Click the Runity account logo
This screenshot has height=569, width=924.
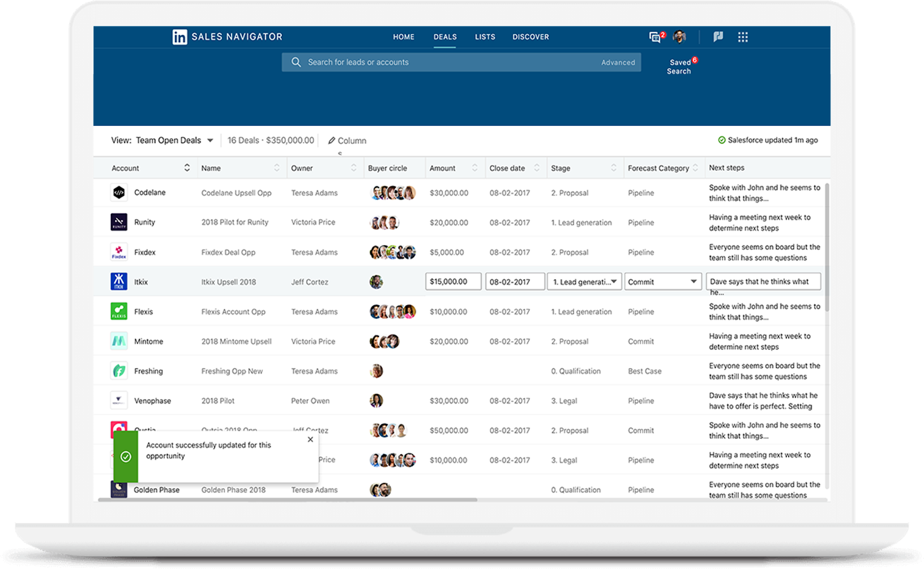[x=119, y=222]
